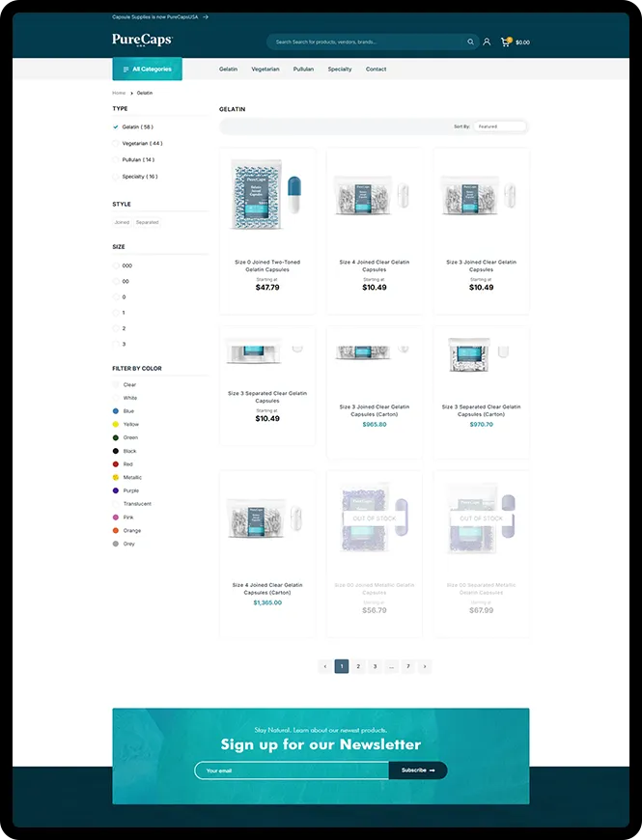Filter by Blue color swatch
Screen dimensions: 642x840
coord(116,411)
